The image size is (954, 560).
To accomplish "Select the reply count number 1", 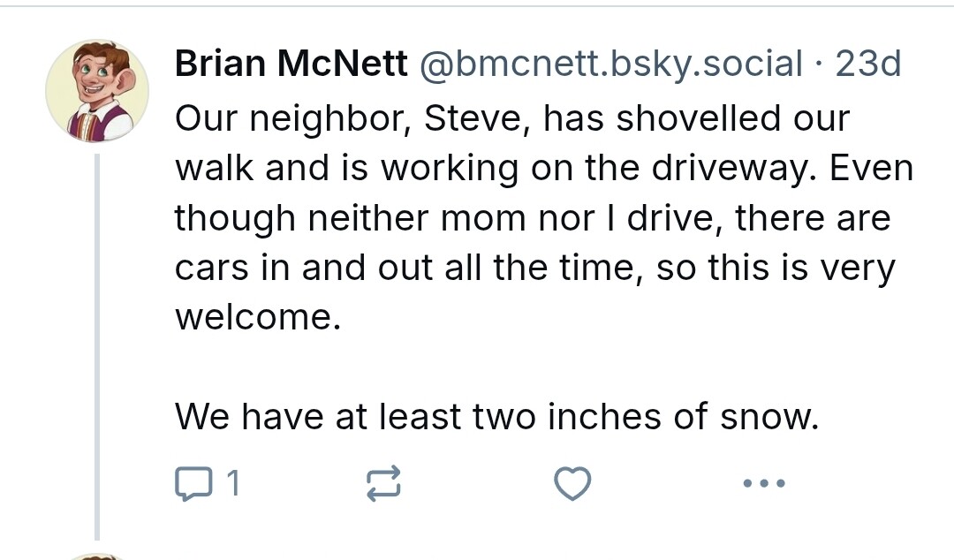I will [x=233, y=484].
